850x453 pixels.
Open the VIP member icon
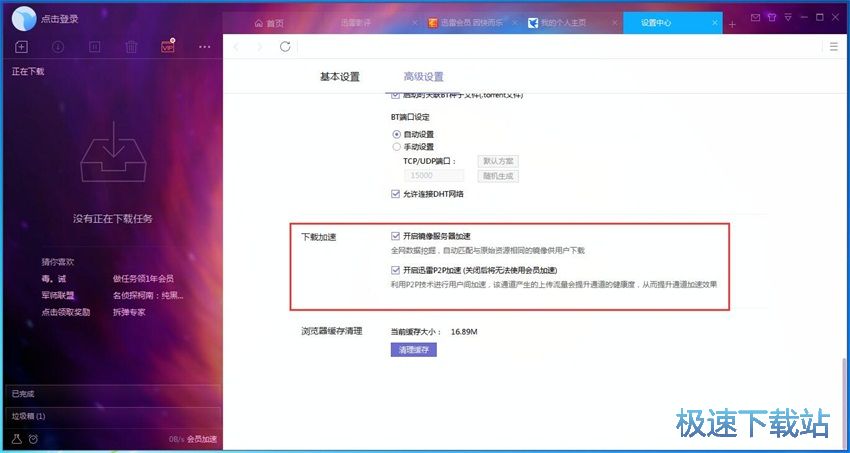168,47
